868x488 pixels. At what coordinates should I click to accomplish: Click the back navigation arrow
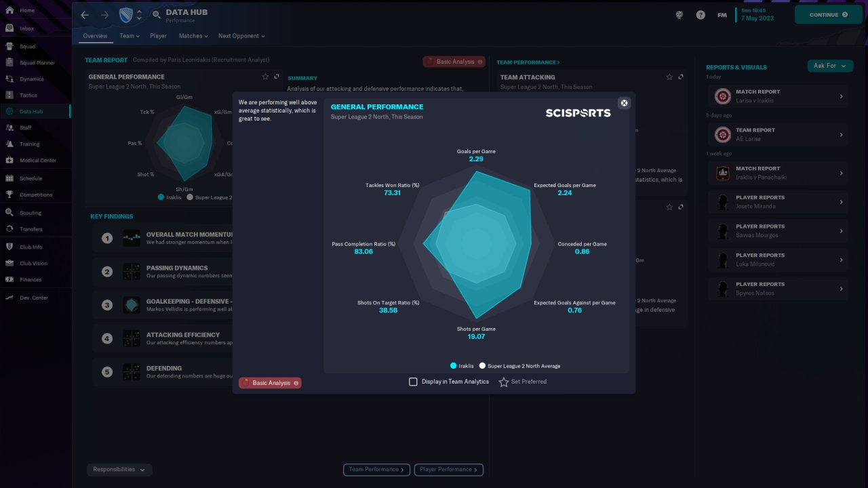(x=85, y=15)
